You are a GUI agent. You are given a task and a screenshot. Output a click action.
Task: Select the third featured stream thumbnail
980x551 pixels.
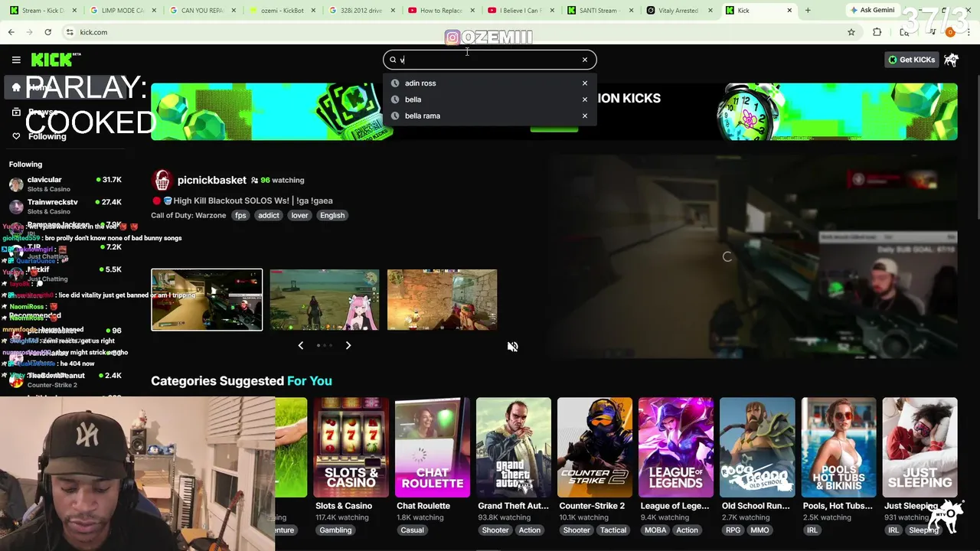click(443, 299)
